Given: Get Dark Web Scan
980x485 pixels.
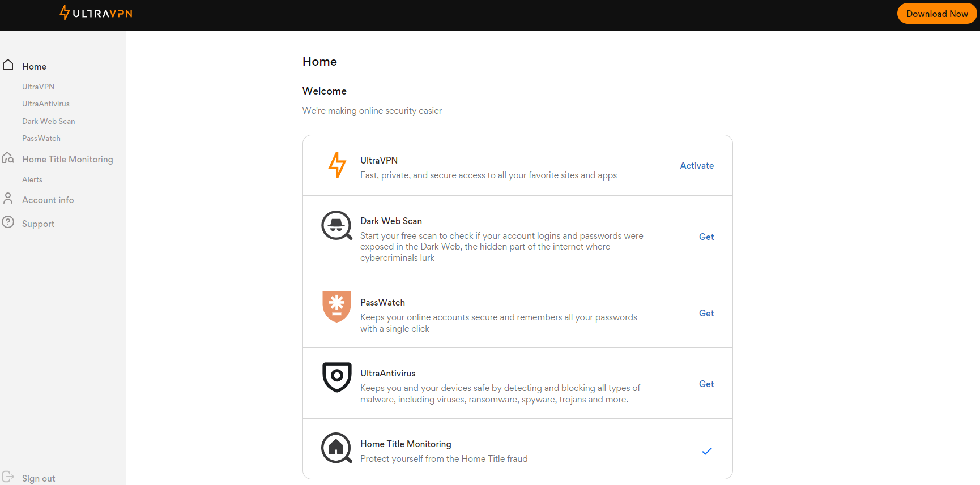Looking at the screenshot, I should (706, 237).
